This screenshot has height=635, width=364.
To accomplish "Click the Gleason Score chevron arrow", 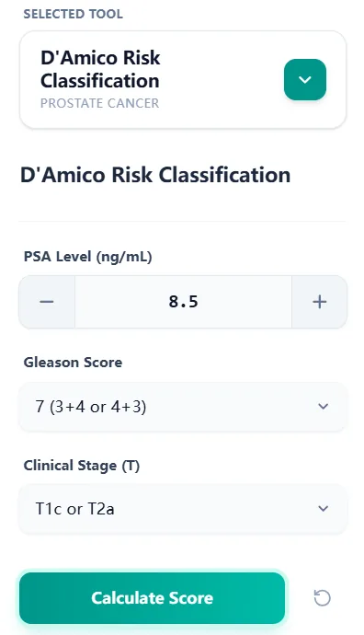I will [323, 406].
